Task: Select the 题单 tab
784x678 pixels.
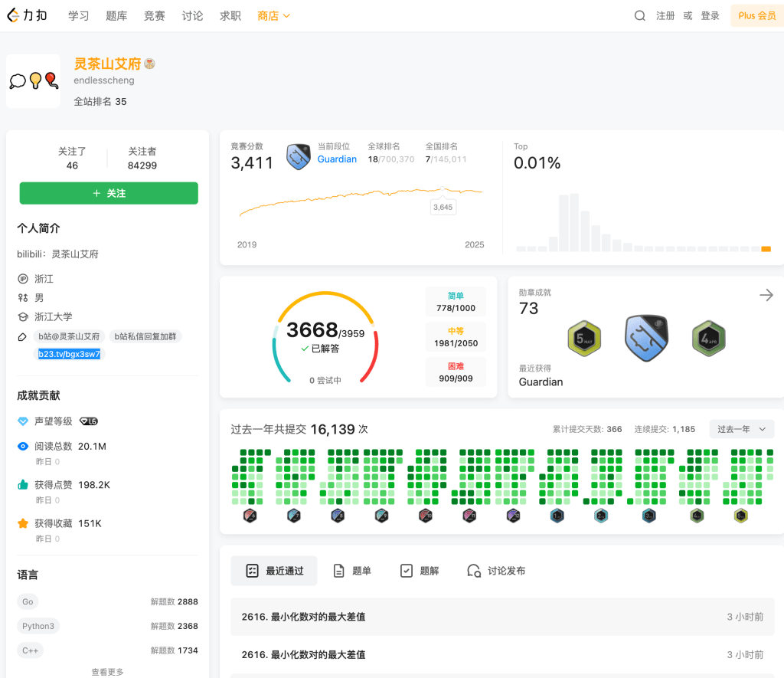Action: 351,571
